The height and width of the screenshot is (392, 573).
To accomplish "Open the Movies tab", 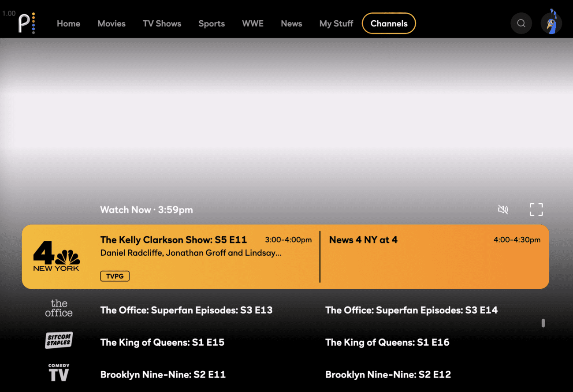I will point(112,23).
